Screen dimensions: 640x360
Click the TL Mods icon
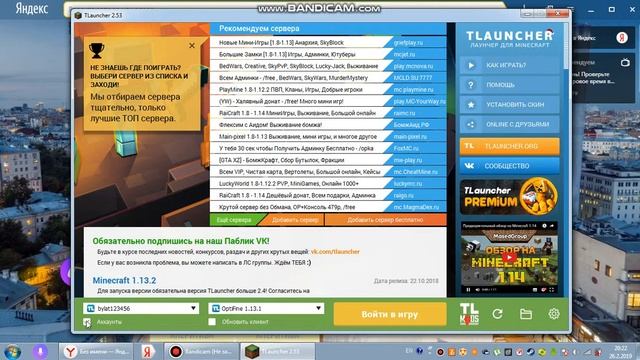point(469,314)
